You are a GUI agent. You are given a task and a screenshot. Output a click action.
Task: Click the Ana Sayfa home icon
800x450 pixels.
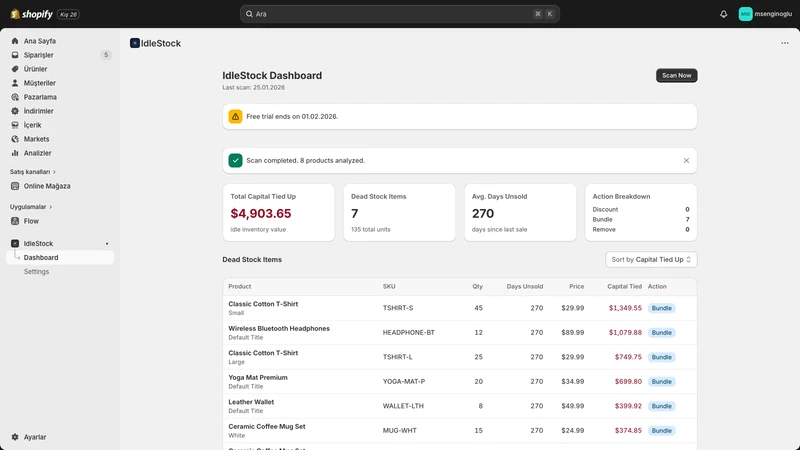pyautogui.click(x=15, y=41)
